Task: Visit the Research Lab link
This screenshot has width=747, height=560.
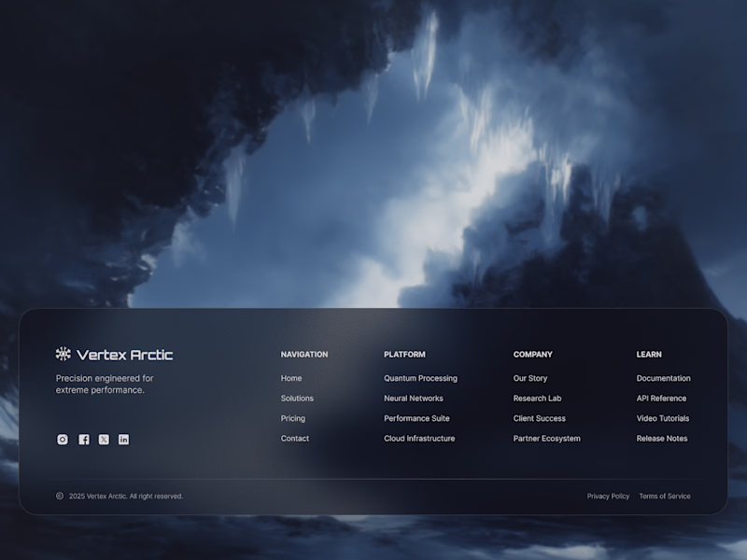Action: pyautogui.click(x=537, y=399)
